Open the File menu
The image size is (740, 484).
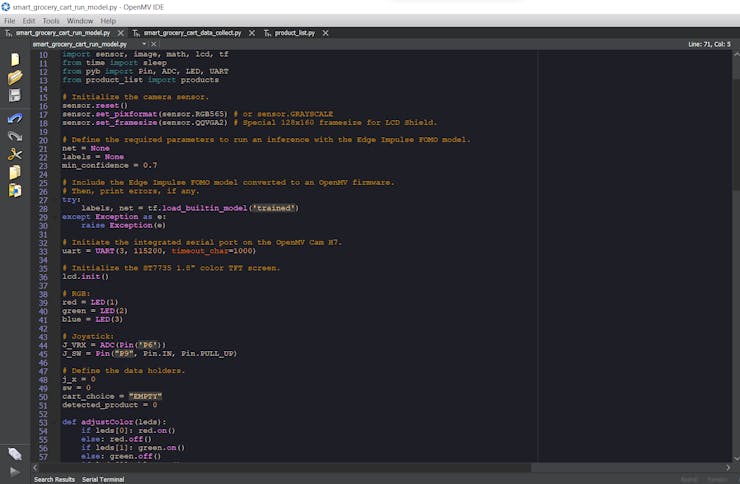(10, 20)
